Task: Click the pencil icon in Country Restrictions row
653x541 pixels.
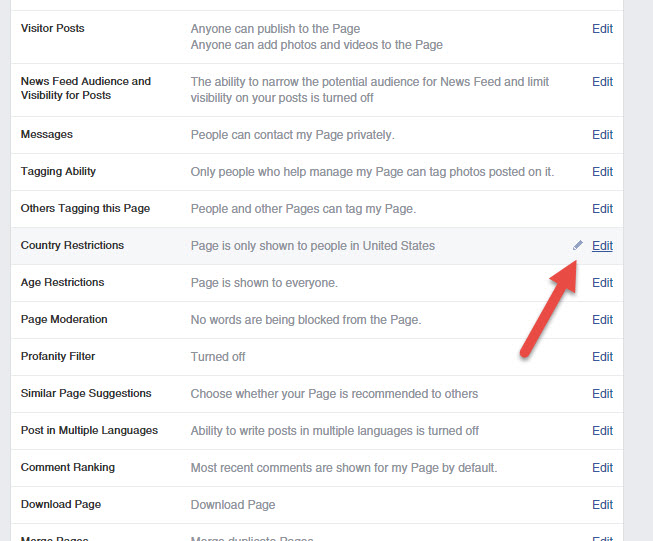Action: pos(578,245)
